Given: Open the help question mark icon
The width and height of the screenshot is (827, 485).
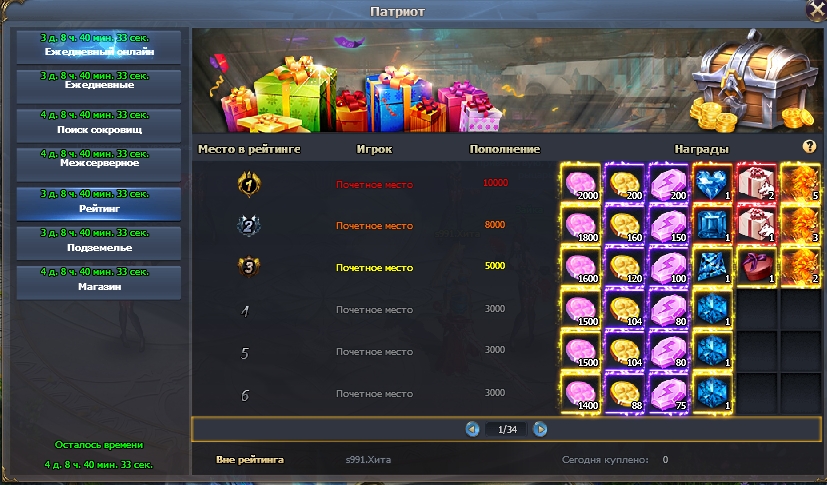Looking at the screenshot, I should pyautogui.click(x=809, y=147).
